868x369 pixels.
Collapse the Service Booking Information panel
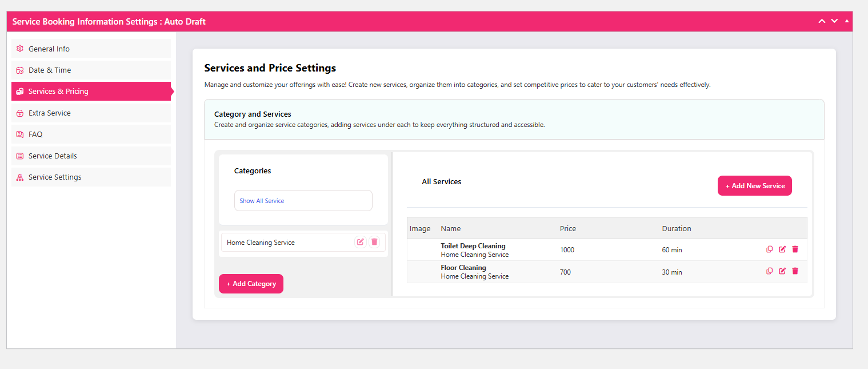(x=847, y=21)
